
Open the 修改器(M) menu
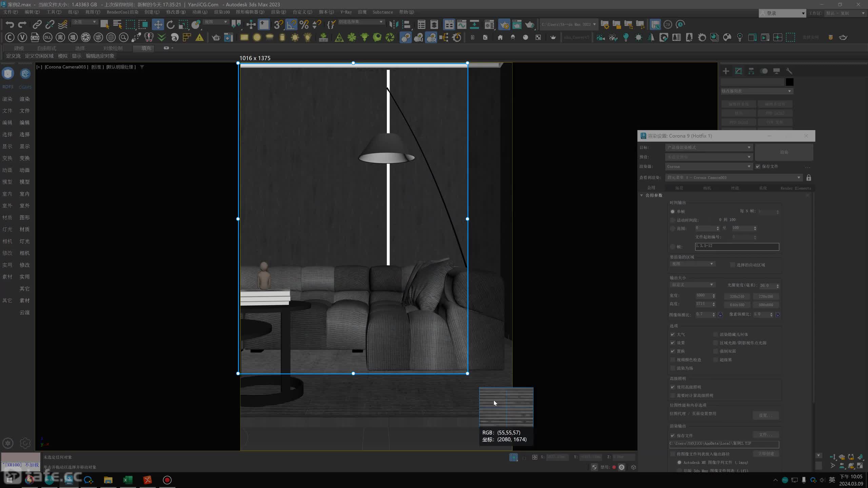click(176, 12)
